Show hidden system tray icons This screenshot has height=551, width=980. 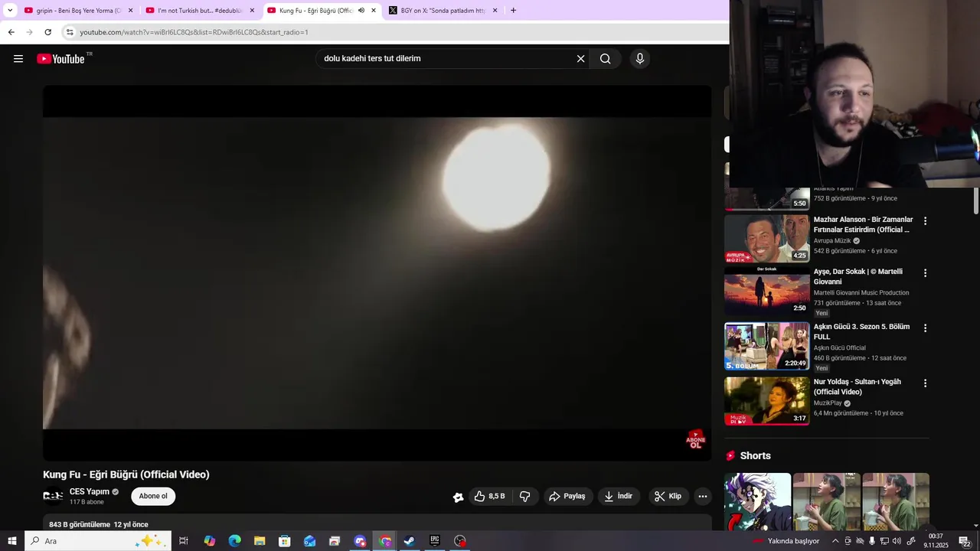(835, 541)
